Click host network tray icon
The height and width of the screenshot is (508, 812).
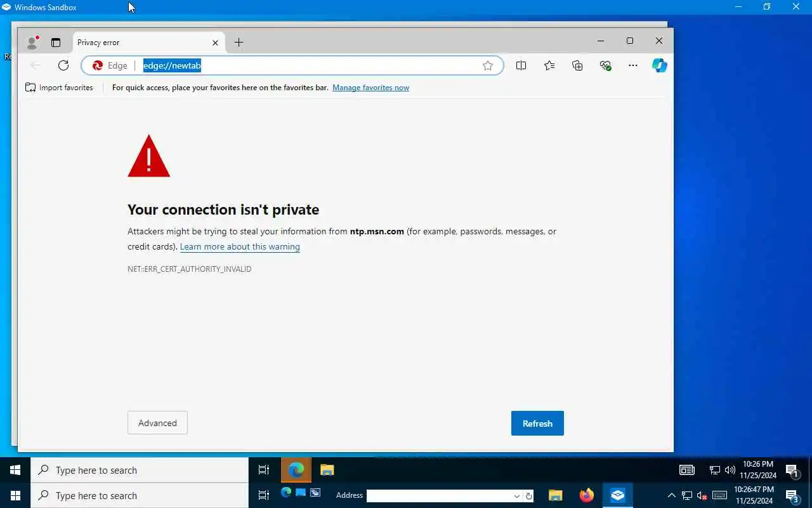(687, 495)
